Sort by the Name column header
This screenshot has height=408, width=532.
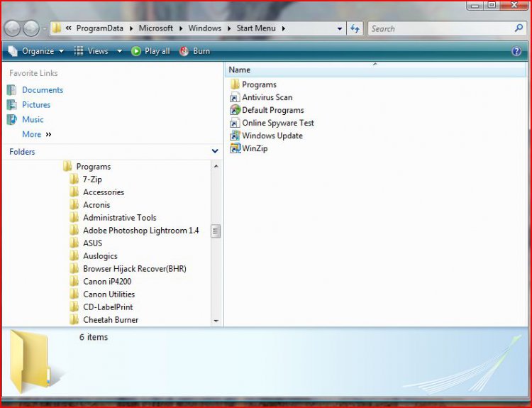(375, 70)
